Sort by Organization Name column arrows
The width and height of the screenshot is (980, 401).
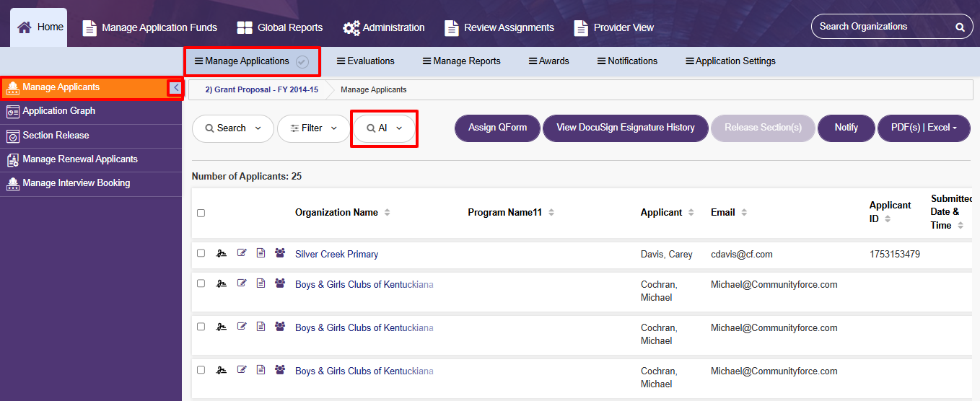click(x=387, y=213)
